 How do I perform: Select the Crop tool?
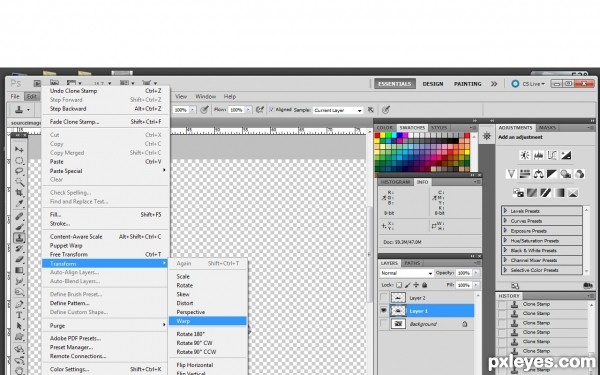click(19, 192)
